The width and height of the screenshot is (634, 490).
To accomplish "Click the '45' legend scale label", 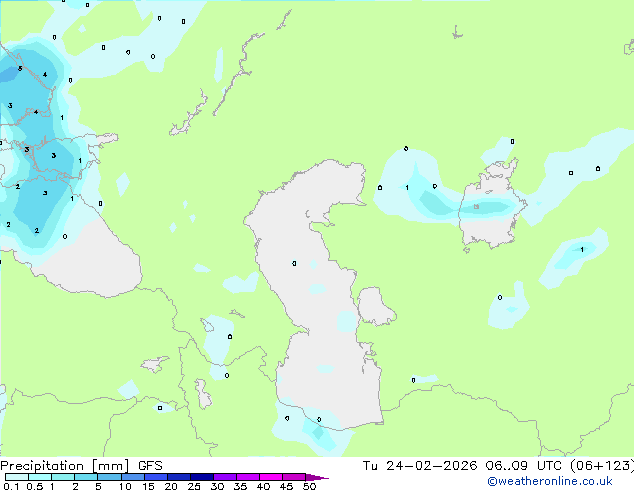I will point(286,486).
